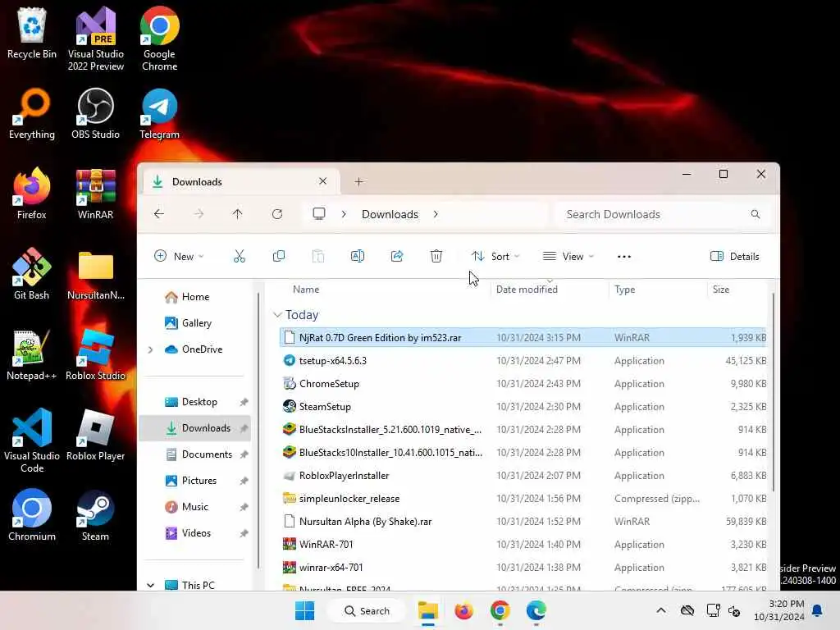This screenshot has height=630, width=840.
Task: Select the NursultanN... desktop folder
Action: pyautogui.click(x=96, y=274)
